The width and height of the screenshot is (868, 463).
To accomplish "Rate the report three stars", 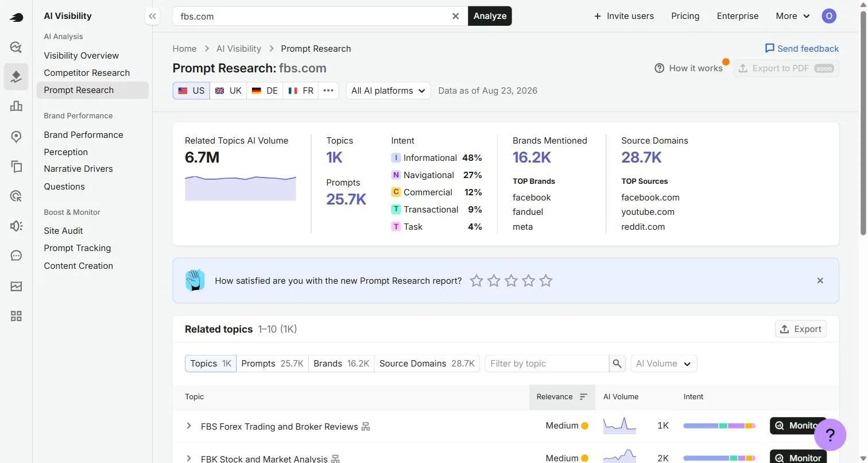I will point(511,280).
